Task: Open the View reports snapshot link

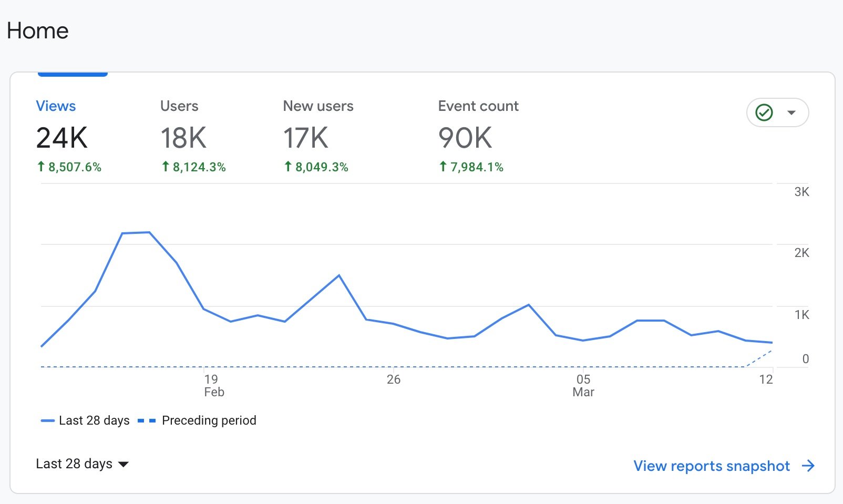Action: (x=712, y=466)
